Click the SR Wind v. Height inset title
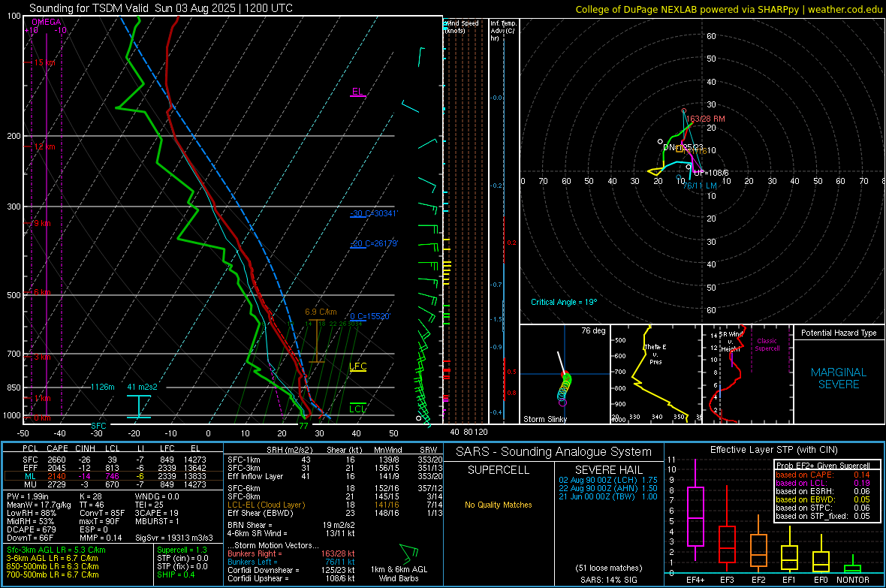Image resolution: width=886 pixels, height=588 pixels. point(731,342)
